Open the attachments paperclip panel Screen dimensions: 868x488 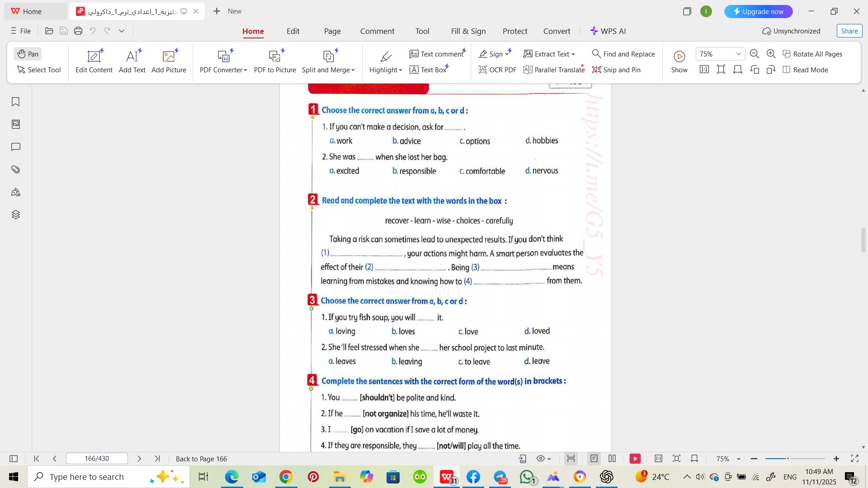click(15, 169)
